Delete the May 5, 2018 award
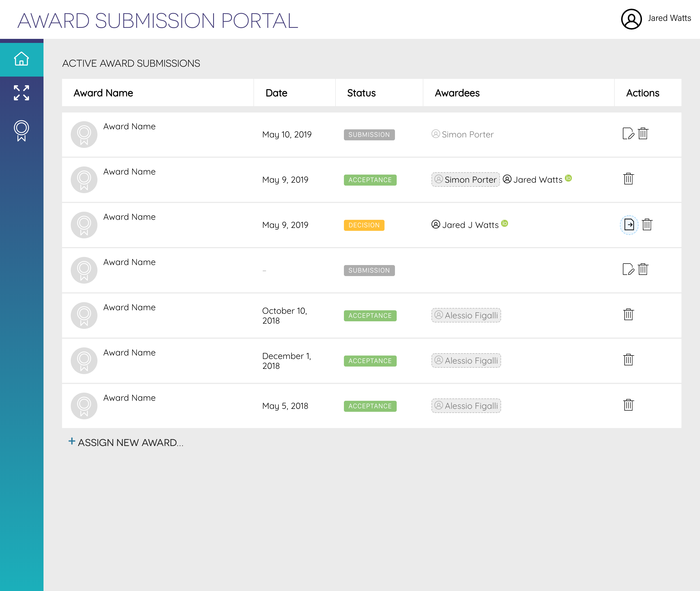The image size is (700, 591). coord(628,405)
